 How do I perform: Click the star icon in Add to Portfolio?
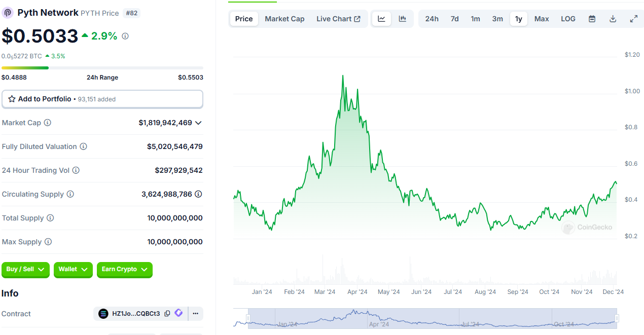[x=12, y=99]
